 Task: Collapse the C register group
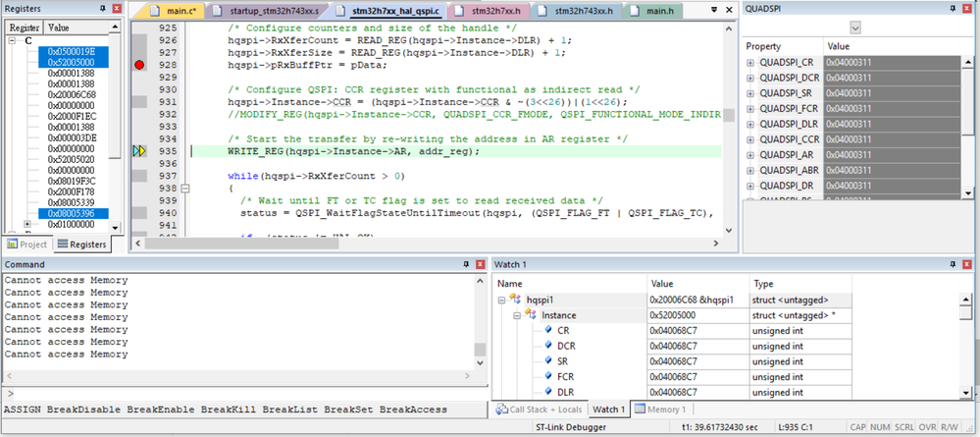[x=12, y=40]
